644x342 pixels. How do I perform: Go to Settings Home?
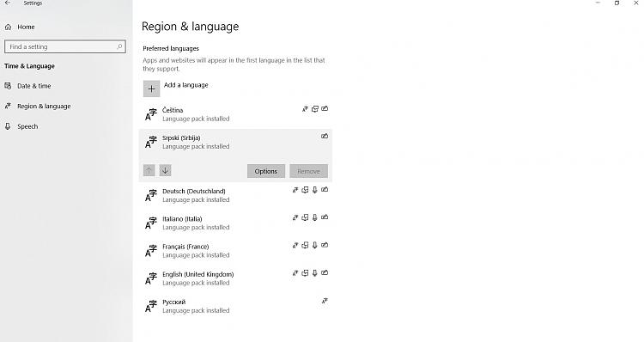tap(20, 27)
